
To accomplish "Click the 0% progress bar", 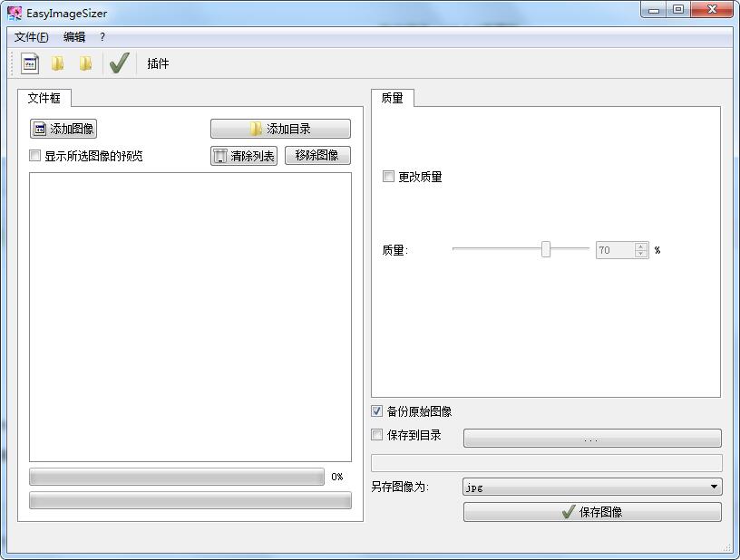I will [177, 477].
